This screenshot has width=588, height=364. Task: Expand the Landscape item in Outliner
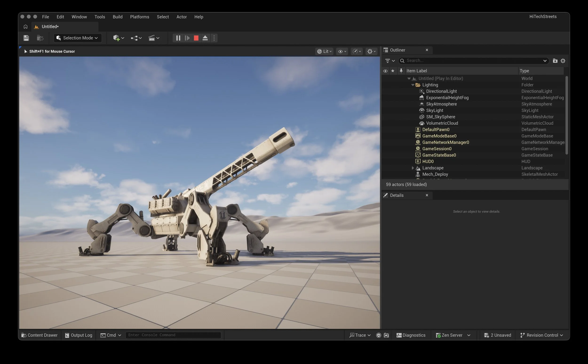[413, 168]
